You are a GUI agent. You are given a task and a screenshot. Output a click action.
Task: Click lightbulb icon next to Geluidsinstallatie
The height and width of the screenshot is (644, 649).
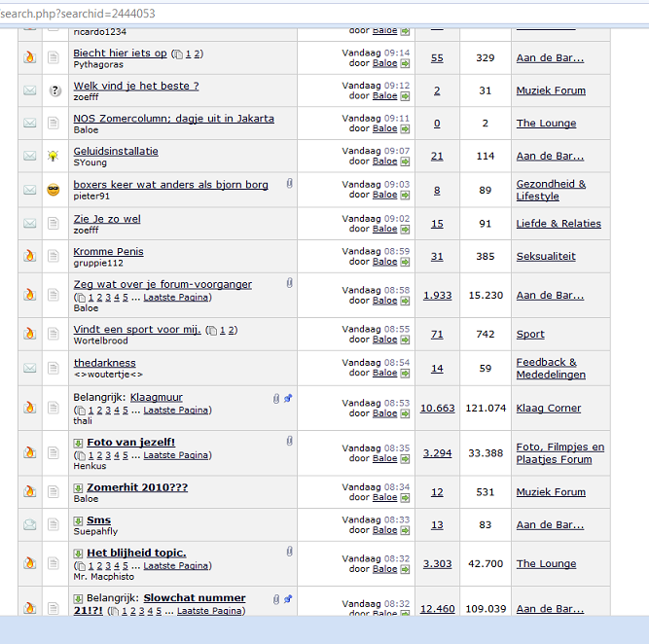pyautogui.click(x=55, y=156)
